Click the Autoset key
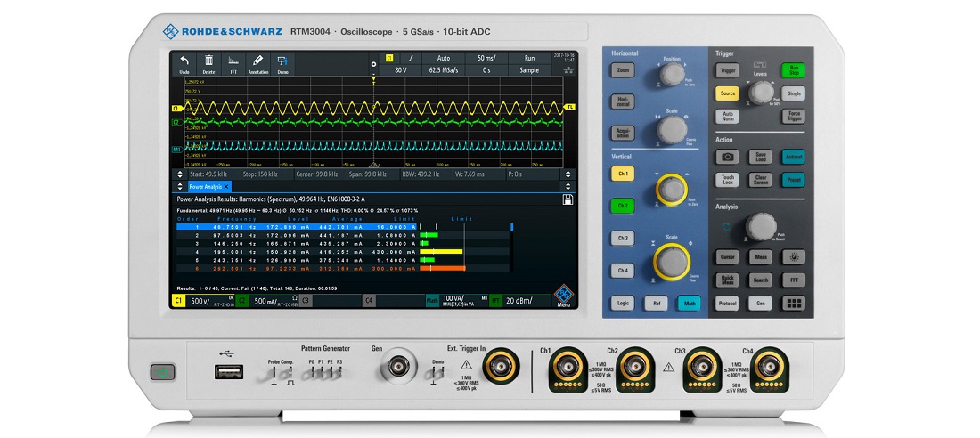The width and height of the screenshot is (980, 438). [793, 158]
